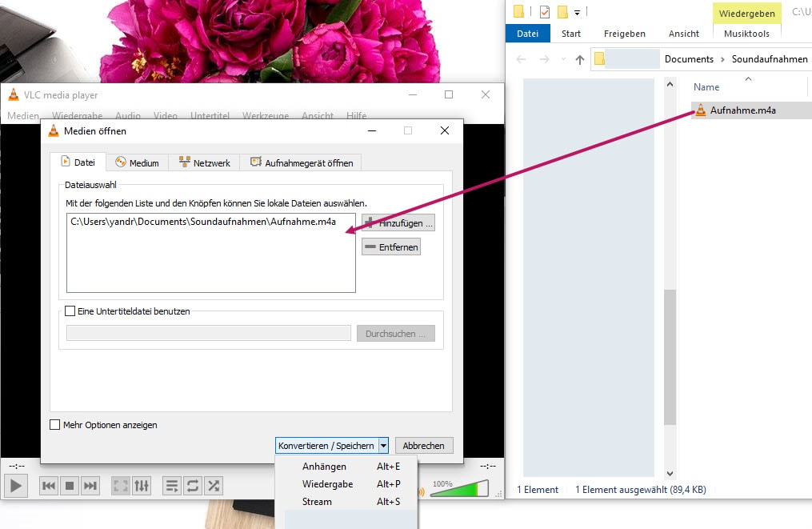Image resolution: width=812 pixels, height=529 pixels.
Task: Click the next track button
Action: coord(90,485)
